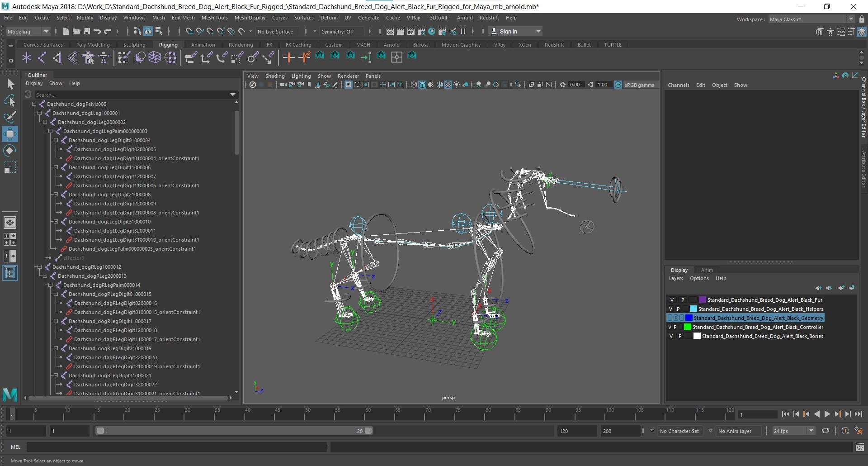Click the Outliner search field

132,95
